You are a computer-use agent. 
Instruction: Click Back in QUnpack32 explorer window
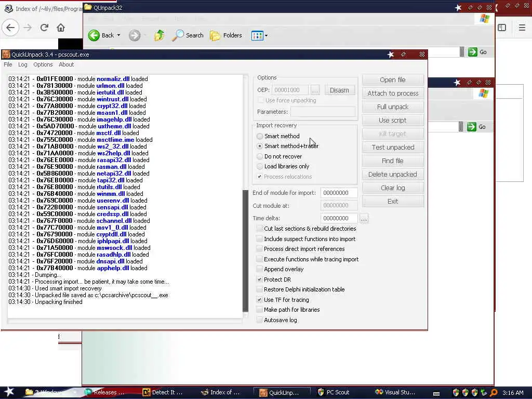[x=101, y=35]
